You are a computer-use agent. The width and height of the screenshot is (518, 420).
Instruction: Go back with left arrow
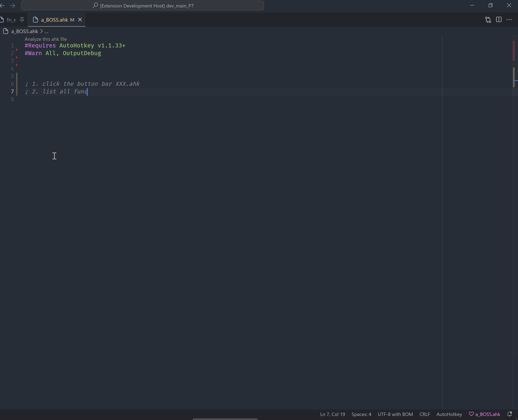3,6
